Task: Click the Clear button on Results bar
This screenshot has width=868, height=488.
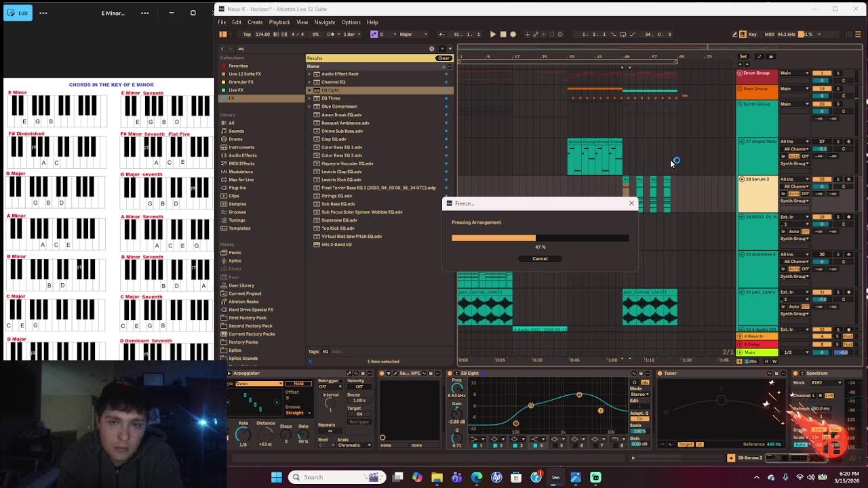Action: (x=443, y=58)
